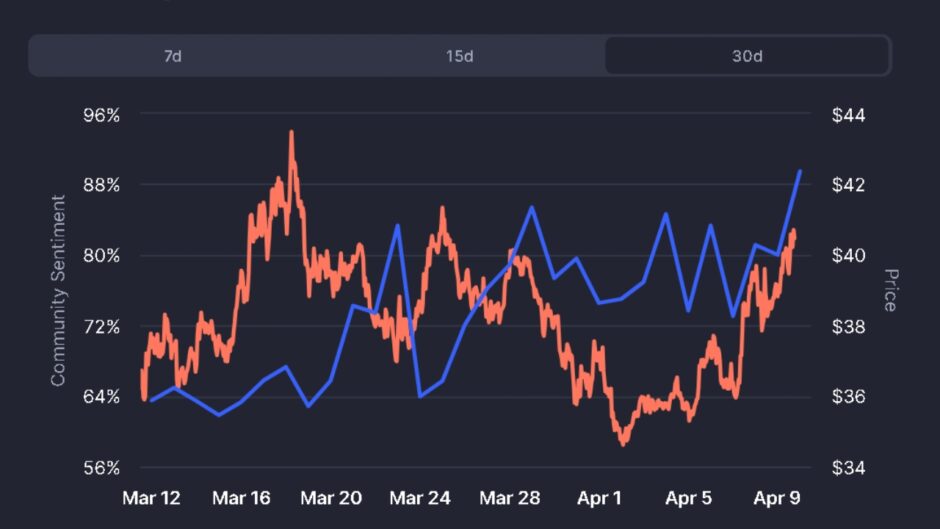Select the Apr 1 date label

tap(601, 497)
